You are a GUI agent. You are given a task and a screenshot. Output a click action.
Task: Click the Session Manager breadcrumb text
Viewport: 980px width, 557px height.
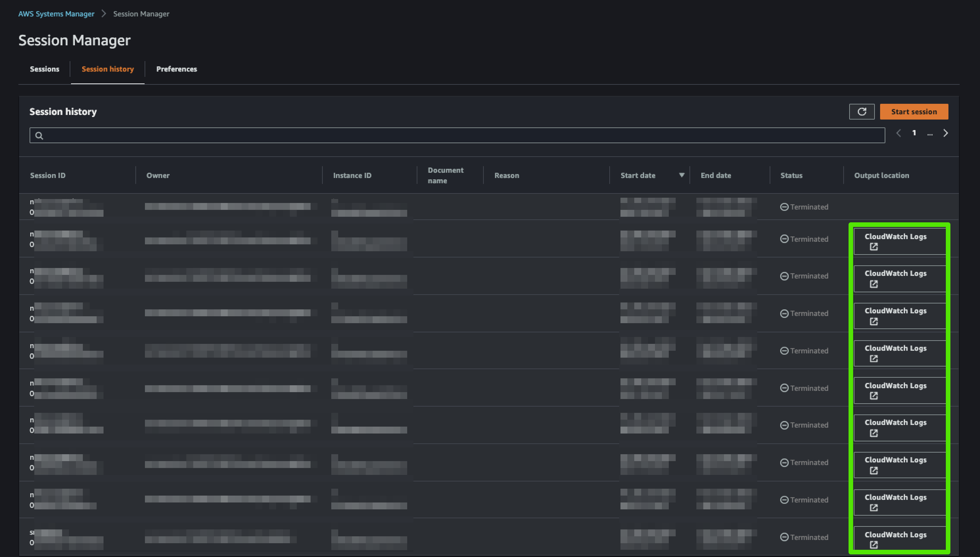coord(141,14)
